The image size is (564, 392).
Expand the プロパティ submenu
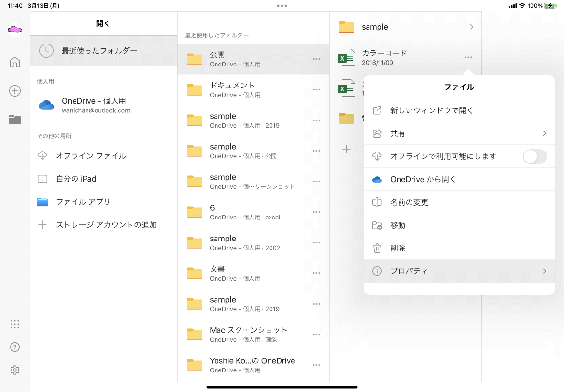point(459,271)
